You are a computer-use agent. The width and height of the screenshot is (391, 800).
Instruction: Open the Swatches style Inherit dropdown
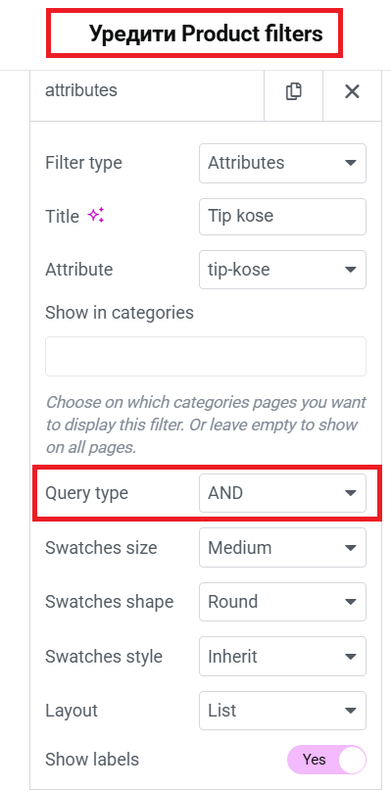[282, 656]
